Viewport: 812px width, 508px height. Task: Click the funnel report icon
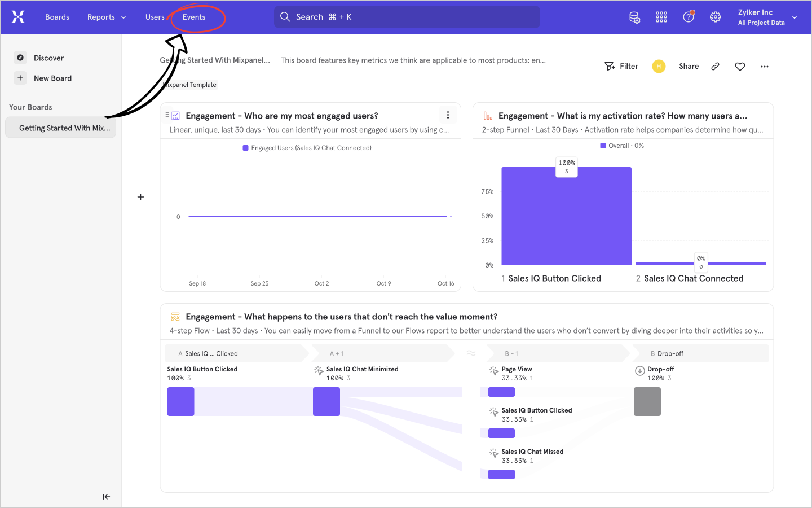click(488, 116)
